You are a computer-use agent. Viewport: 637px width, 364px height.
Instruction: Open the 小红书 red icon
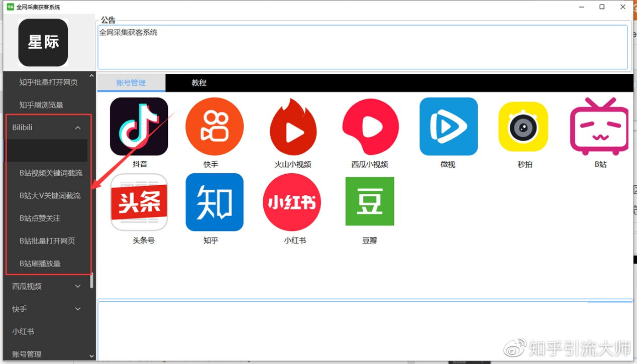292,202
